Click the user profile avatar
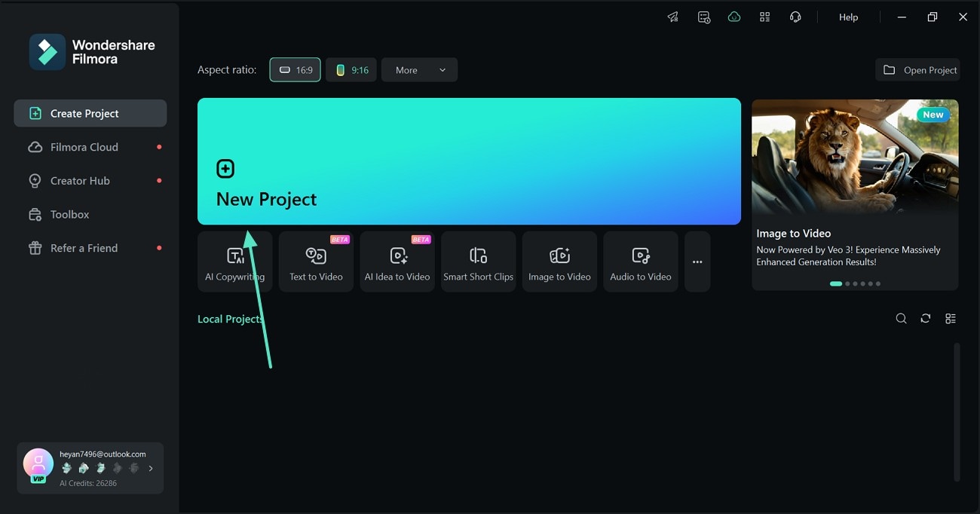Viewport: 980px width, 514px height. click(38, 464)
